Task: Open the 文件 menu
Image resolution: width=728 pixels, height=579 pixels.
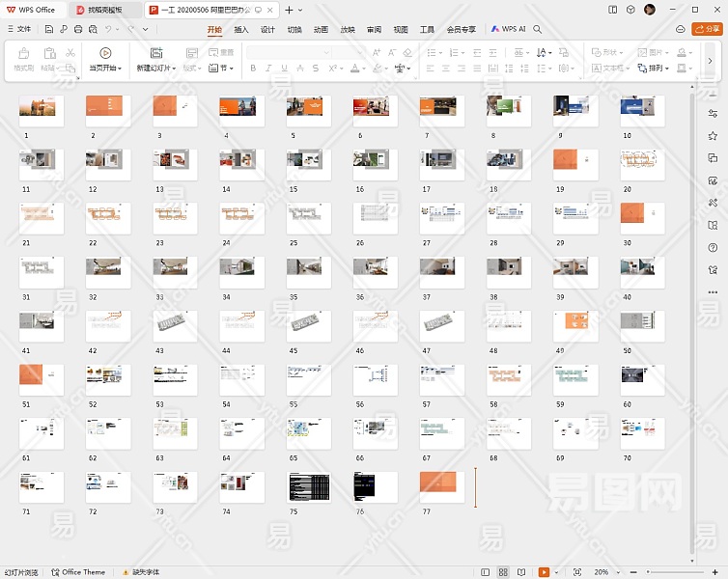Action: pyautogui.click(x=18, y=29)
